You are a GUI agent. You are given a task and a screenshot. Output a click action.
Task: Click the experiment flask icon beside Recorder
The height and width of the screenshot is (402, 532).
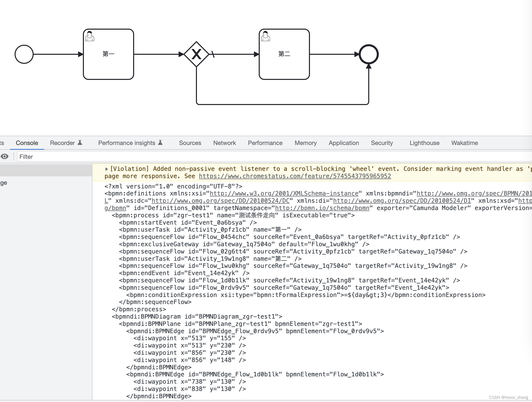coord(80,142)
